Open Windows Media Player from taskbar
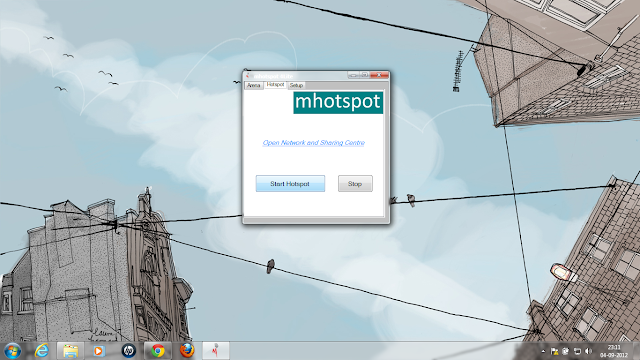This screenshot has height=360, width=640. (x=98, y=351)
